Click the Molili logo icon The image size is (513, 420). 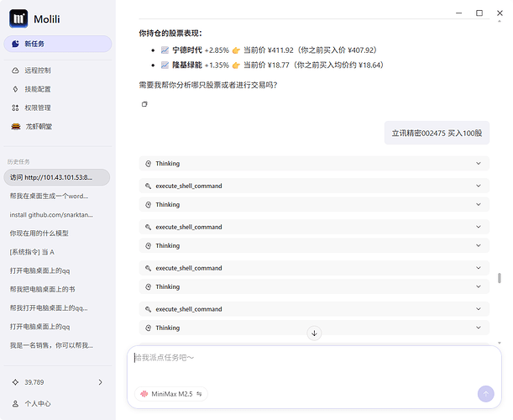coord(18,18)
